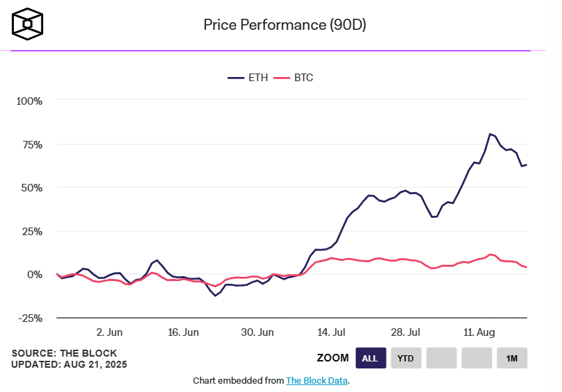Click the 100% y-axis label
The height and width of the screenshot is (392, 562).
tap(29, 101)
